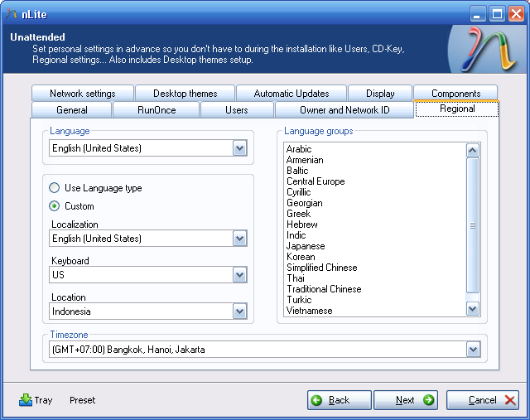
Task: Select Central Europe in Language groups
Action: pyautogui.click(x=316, y=181)
